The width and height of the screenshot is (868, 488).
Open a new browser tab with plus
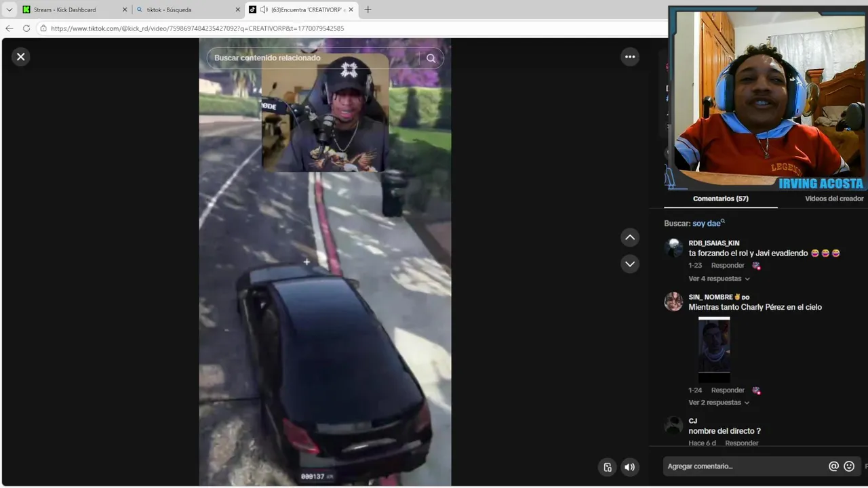pos(368,9)
